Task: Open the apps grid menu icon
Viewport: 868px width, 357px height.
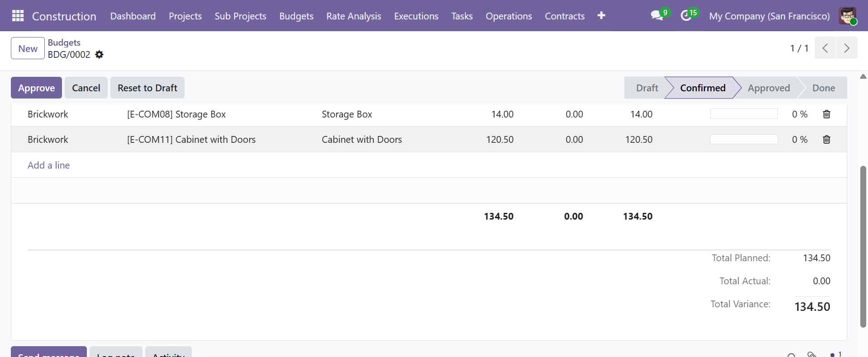Action: click(18, 16)
